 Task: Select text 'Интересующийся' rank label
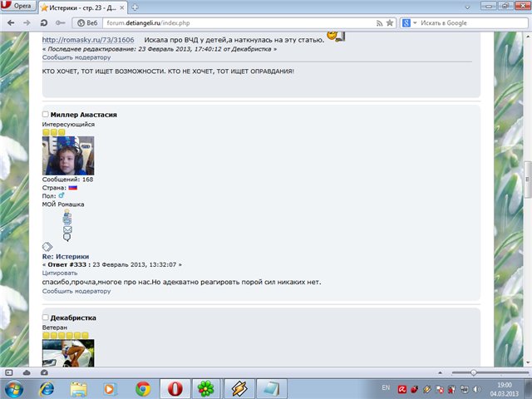coord(68,124)
